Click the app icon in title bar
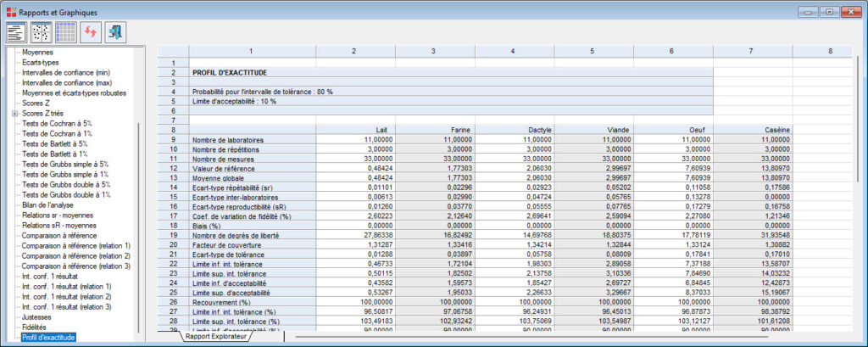 tap(11, 12)
